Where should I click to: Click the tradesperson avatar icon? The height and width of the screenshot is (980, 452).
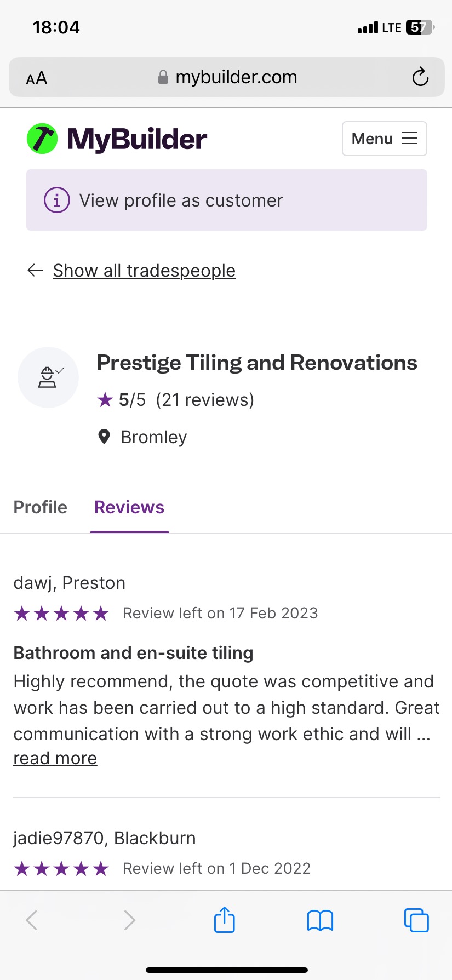48,377
